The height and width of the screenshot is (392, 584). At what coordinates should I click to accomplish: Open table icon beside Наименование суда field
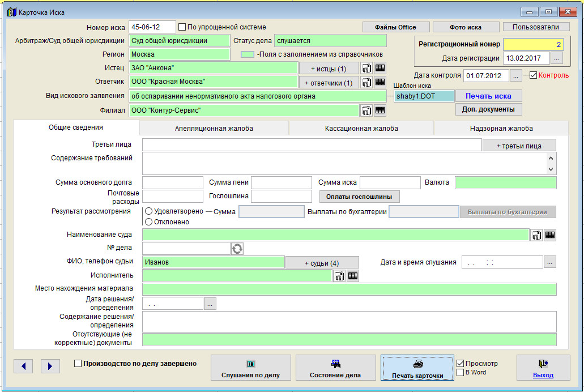tap(550, 235)
